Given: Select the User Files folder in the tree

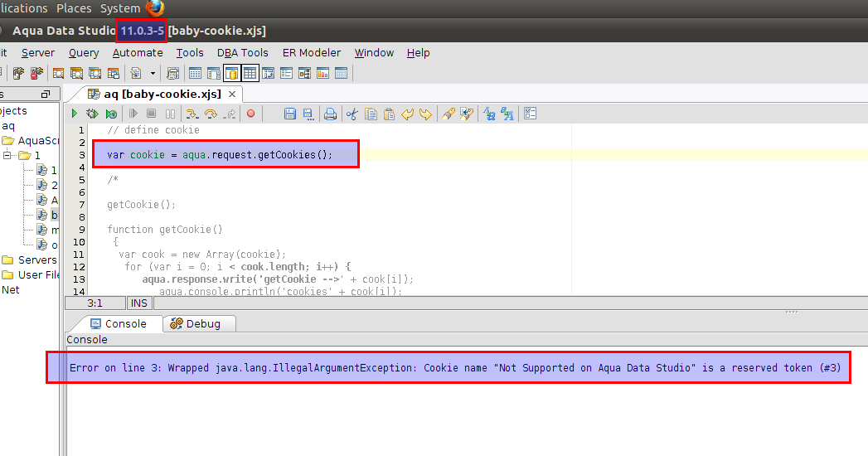Looking at the screenshot, I should pos(31,275).
